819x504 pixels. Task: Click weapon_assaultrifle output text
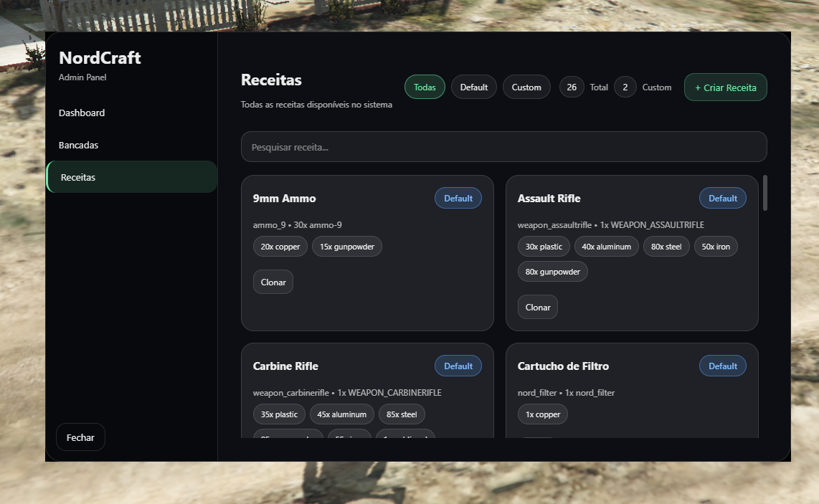tap(610, 225)
